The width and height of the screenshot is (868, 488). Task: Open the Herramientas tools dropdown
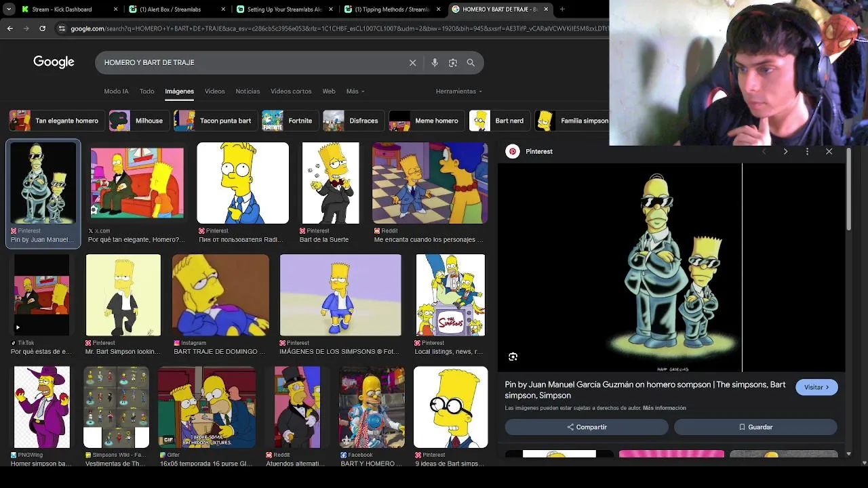tap(459, 91)
